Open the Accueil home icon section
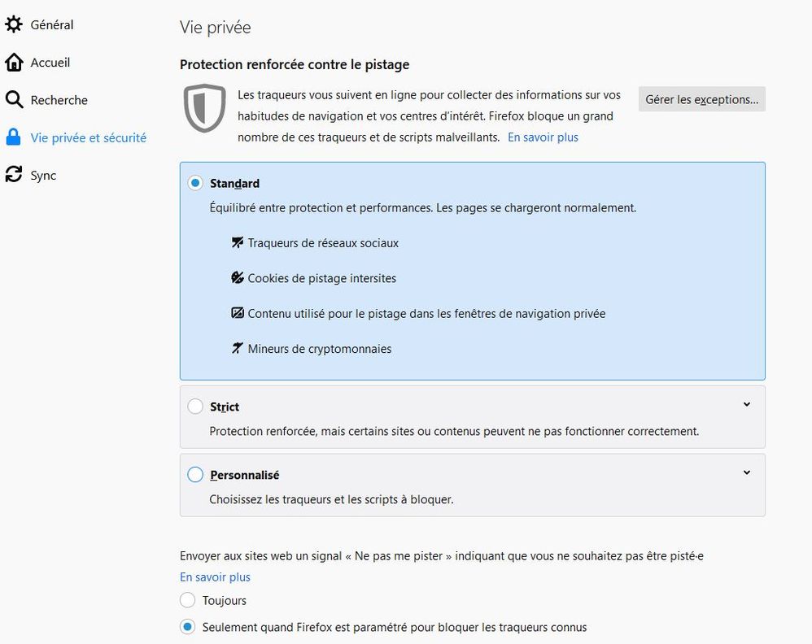Viewport: 812px width, 644px height. [x=14, y=62]
